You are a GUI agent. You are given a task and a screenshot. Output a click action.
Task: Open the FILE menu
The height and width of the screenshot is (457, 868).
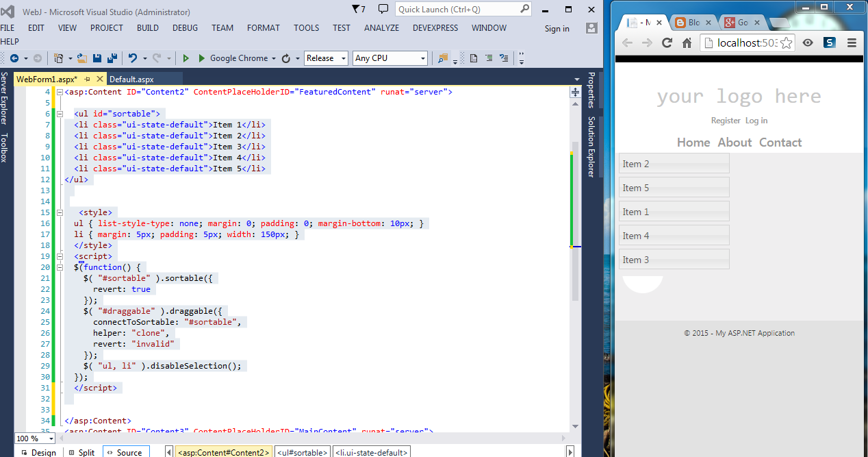pos(8,28)
